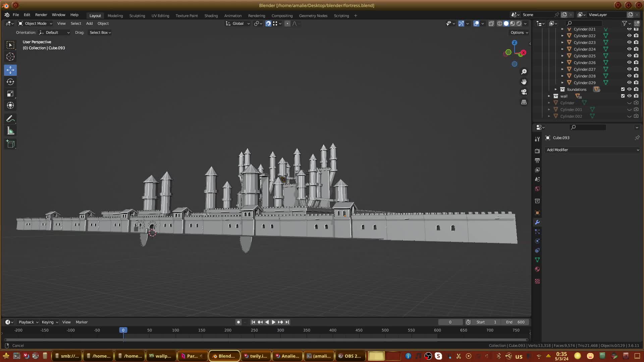Open the Object Mode dropdown
The image size is (644, 362).
click(x=35, y=23)
